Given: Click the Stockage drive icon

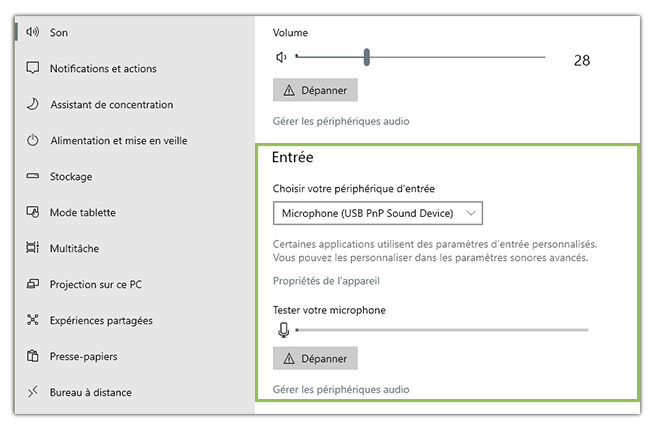Looking at the screenshot, I should pyautogui.click(x=33, y=176).
